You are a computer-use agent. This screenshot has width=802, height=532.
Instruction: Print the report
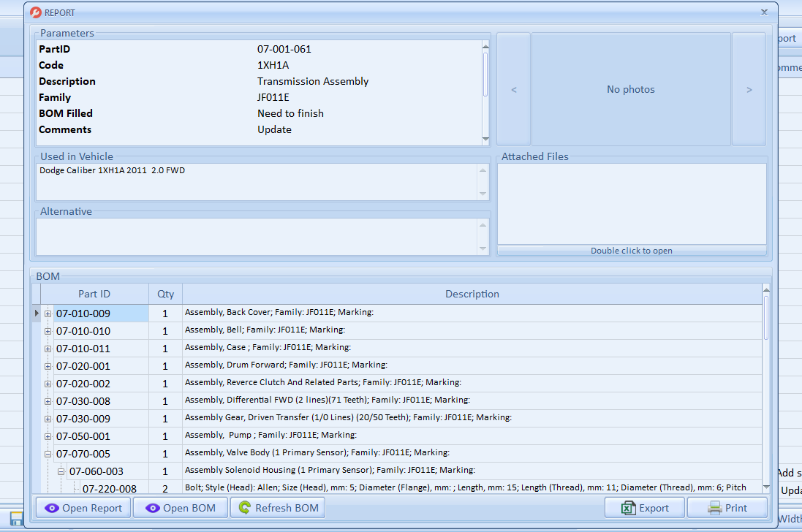coord(727,508)
